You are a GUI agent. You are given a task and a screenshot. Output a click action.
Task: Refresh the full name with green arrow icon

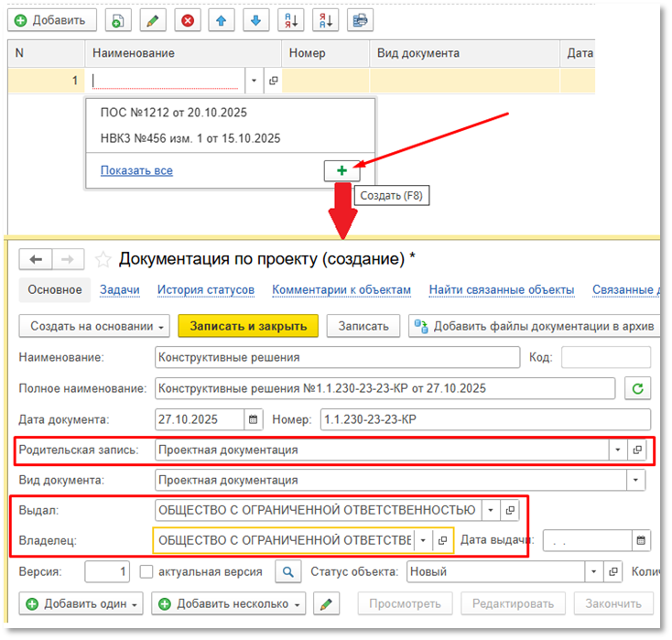[637, 388]
